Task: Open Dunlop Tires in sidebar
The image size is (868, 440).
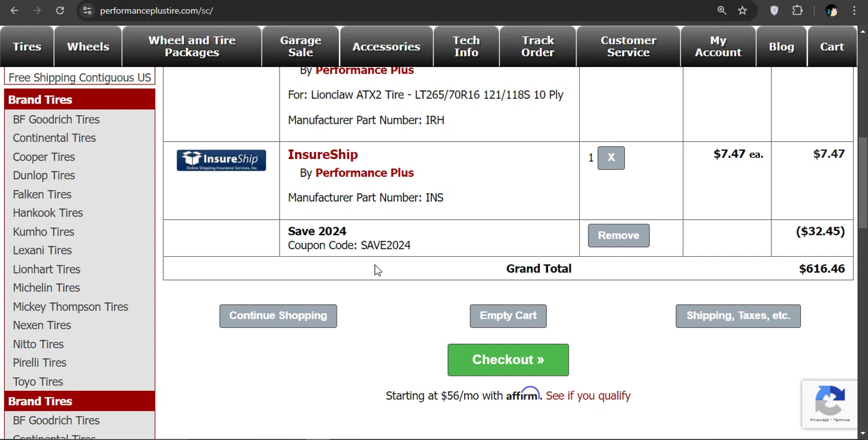Action: [44, 176]
